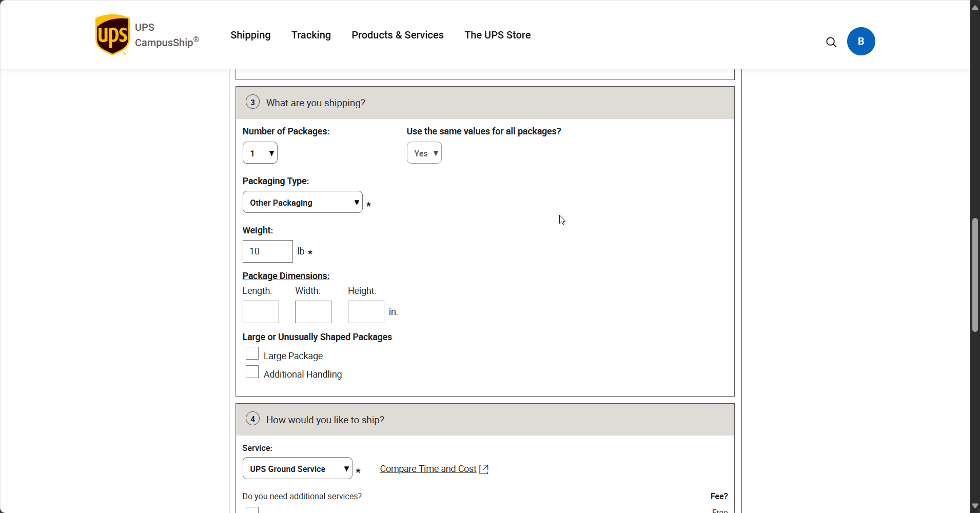Open the Products & Services menu
This screenshot has height=513, width=980.
(398, 35)
